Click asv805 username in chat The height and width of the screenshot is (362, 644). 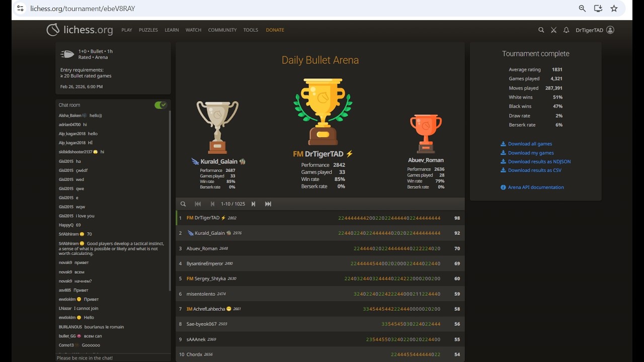tap(64, 291)
